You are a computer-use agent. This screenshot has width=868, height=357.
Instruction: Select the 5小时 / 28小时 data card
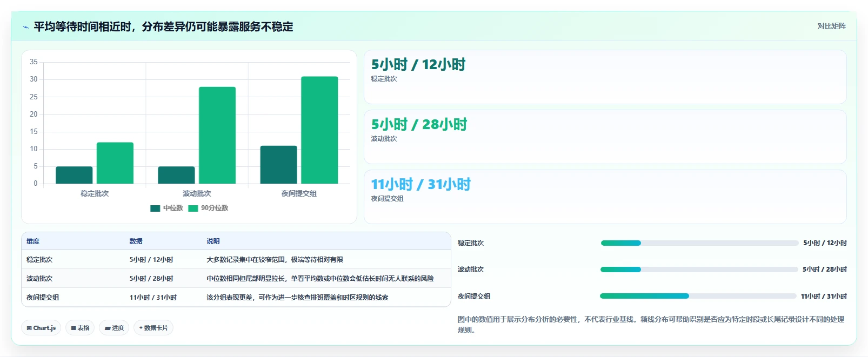pos(605,137)
